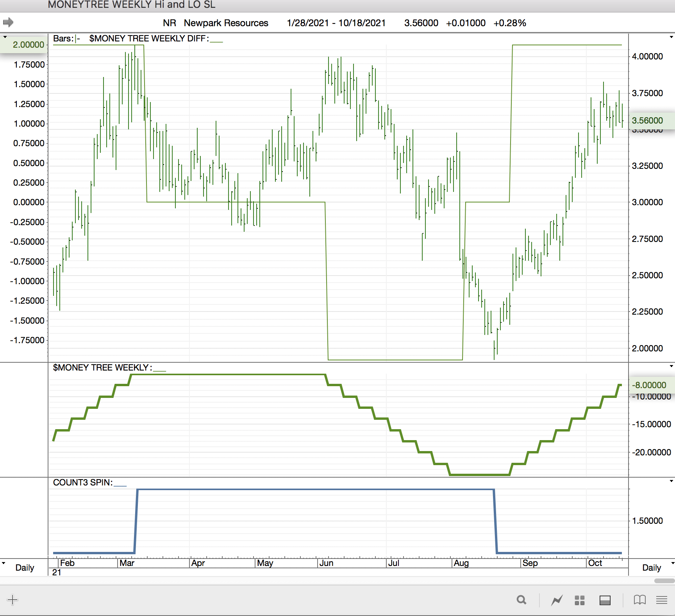Expand the dropdown arrow above the left scale

click(x=5, y=37)
